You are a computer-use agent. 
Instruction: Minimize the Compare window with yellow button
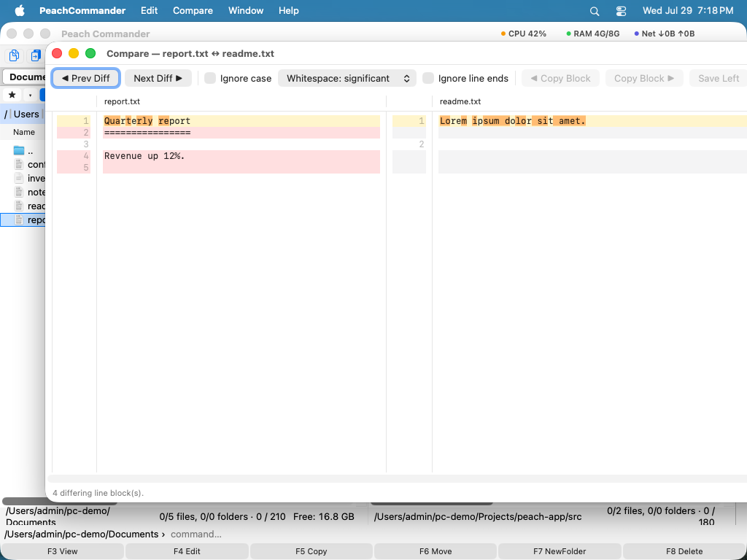click(x=74, y=53)
